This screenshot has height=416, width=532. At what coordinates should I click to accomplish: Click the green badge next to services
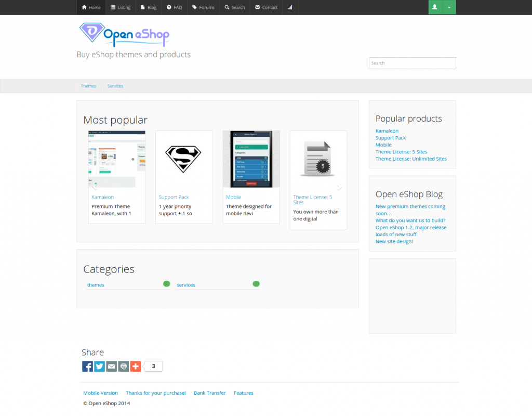256,284
